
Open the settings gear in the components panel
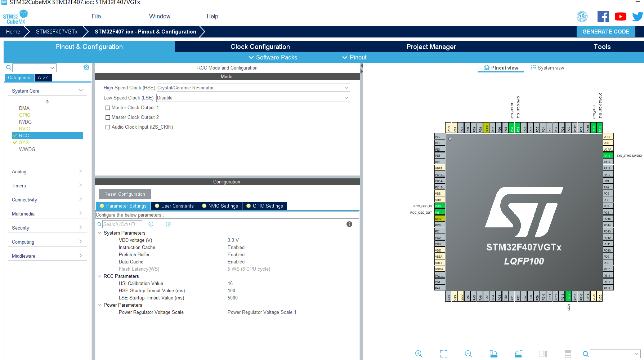pyautogui.click(x=86, y=67)
